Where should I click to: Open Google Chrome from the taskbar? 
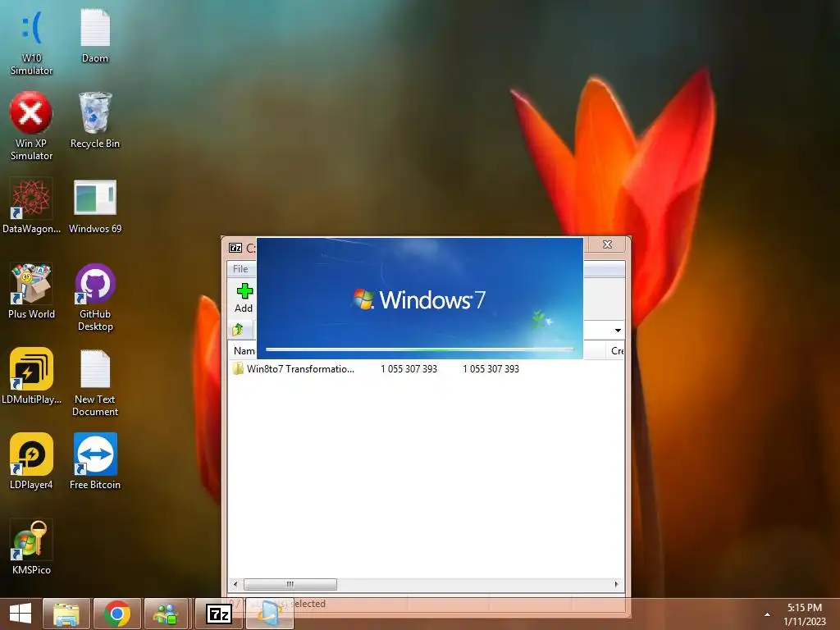117,614
